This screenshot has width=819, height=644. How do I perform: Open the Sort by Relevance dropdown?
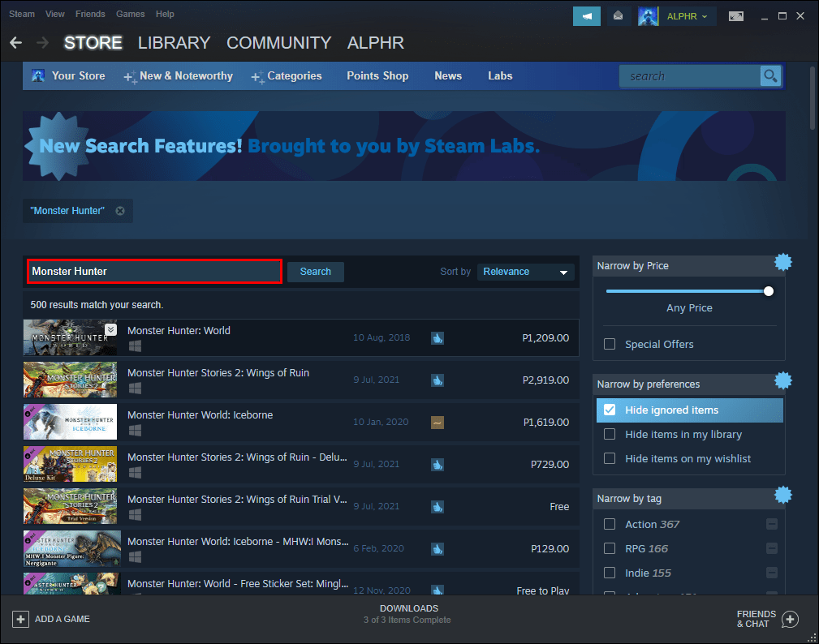(525, 272)
